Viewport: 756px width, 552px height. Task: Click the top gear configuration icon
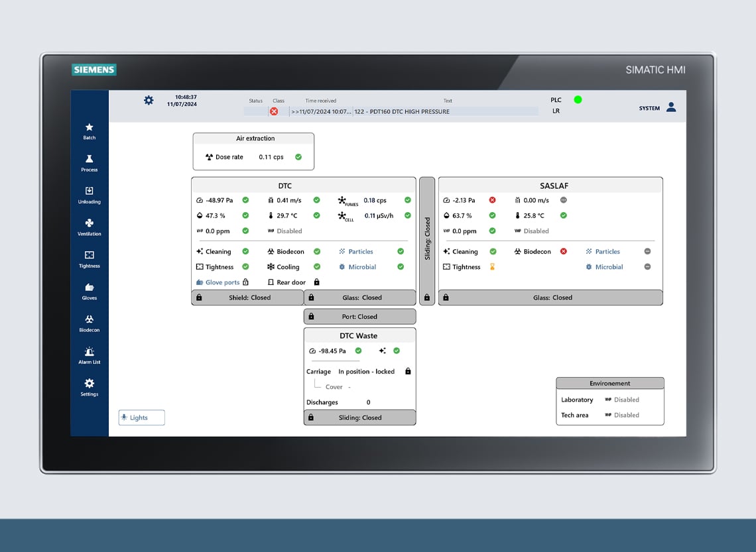click(x=149, y=100)
